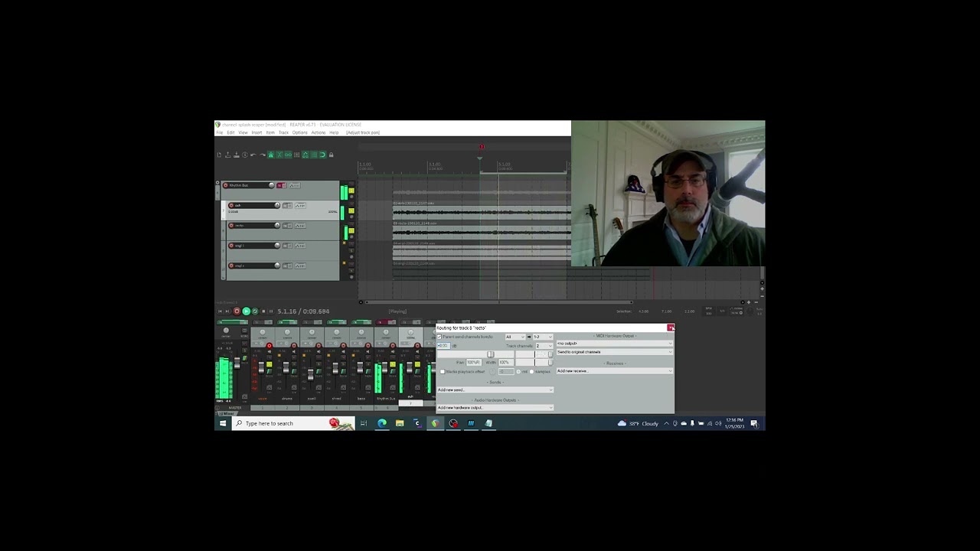980x551 pixels.
Task: Arm record on Rhythm Bus track panel
Action: [226, 185]
